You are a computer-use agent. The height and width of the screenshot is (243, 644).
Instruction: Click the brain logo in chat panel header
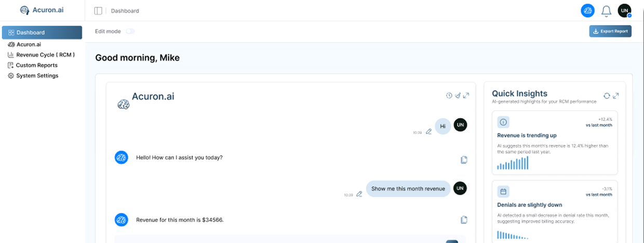coord(123,104)
